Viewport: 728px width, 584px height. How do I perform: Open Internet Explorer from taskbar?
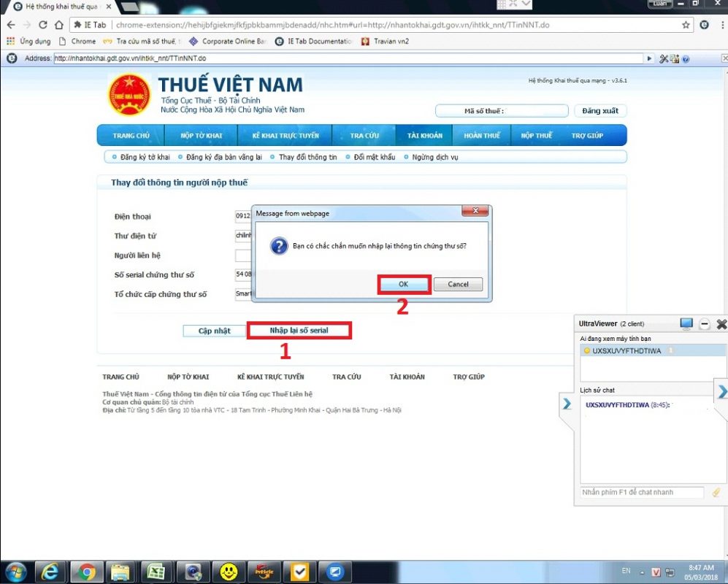pyautogui.click(x=50, y=572)
